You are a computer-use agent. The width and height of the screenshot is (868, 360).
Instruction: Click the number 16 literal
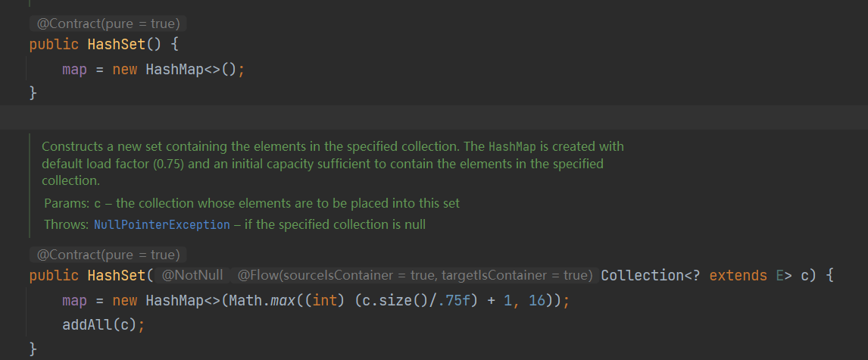point(535,301)
